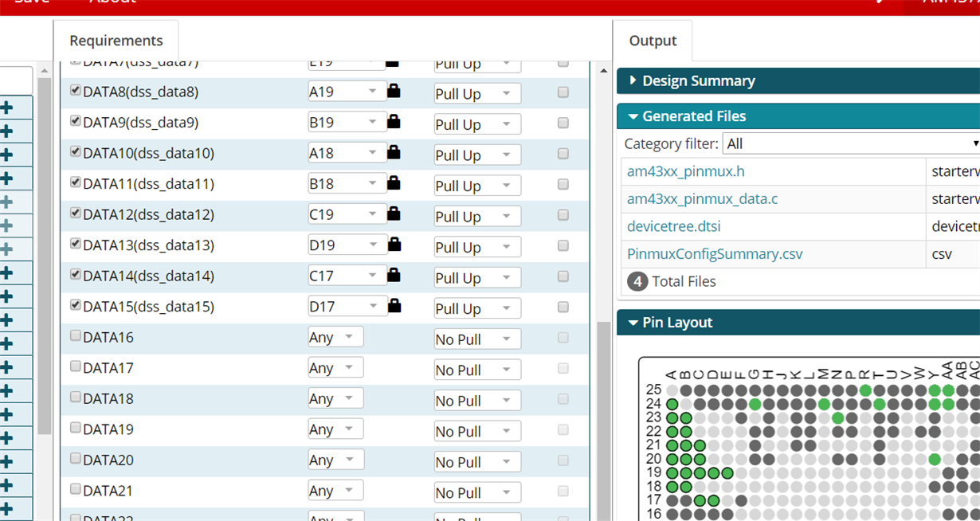Select the DATA11(dss_data11) label

click(148, 184)
